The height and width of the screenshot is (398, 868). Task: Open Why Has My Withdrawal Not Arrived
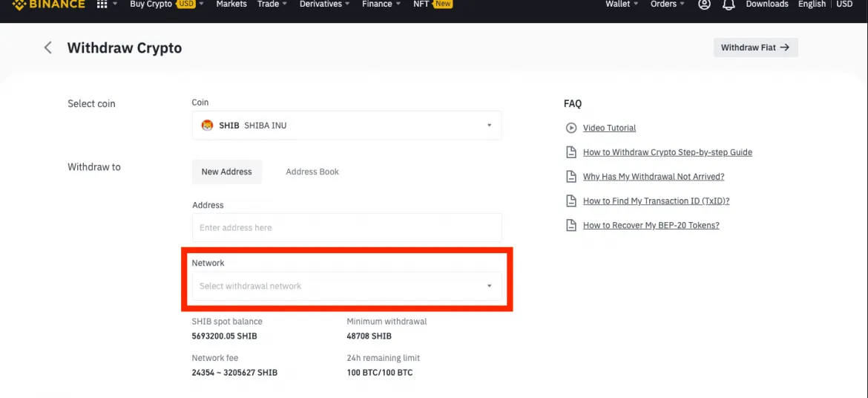[654, 177]
